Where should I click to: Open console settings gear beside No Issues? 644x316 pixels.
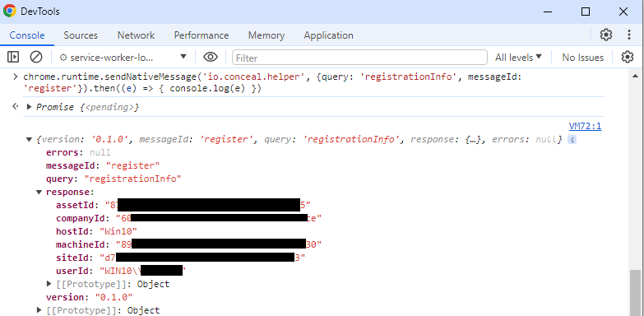[x=628, y=57]
